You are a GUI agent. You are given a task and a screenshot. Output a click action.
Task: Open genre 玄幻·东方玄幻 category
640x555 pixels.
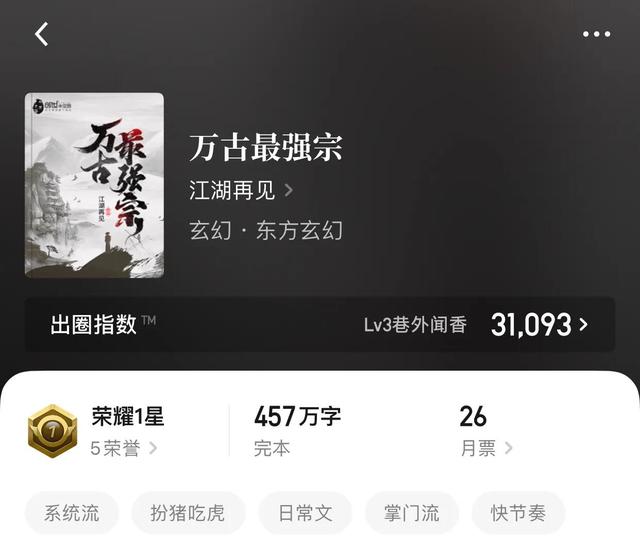point(266,230)
